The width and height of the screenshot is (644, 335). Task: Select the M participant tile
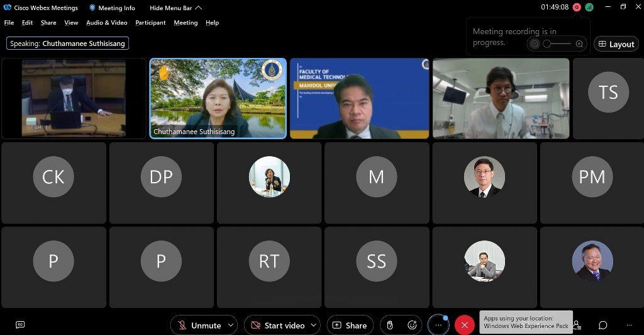pyautogui.click(x=377, y=183)
